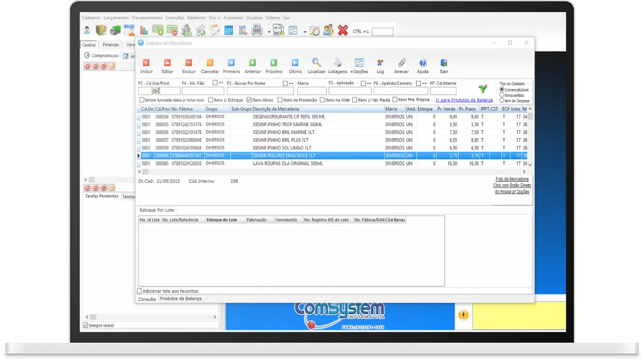Open the blue calendar toolbar icon

[x=229, y=30]
